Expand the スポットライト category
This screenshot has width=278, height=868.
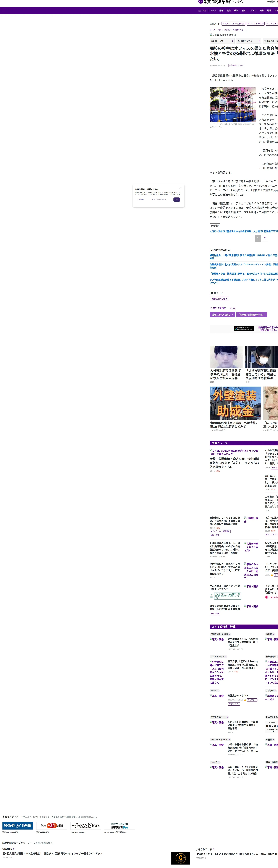pos(218,657)
